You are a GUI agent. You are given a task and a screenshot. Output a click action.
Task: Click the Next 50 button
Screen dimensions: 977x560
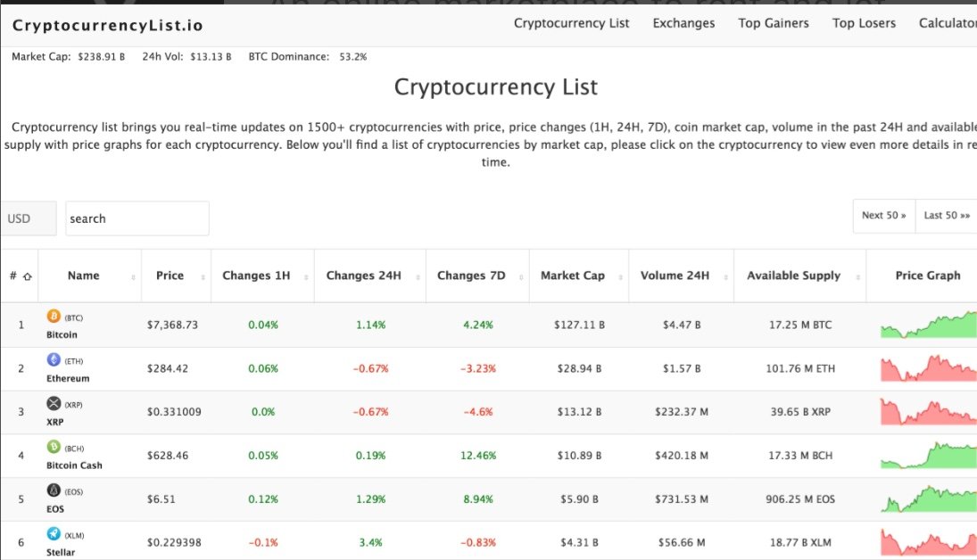tap(883, 215)
